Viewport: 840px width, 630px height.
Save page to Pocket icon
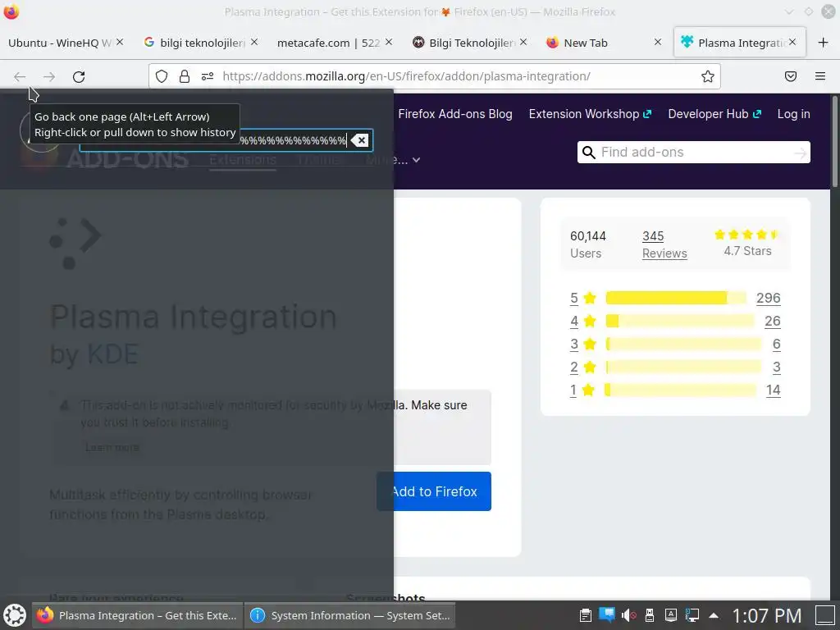(791, 76)
